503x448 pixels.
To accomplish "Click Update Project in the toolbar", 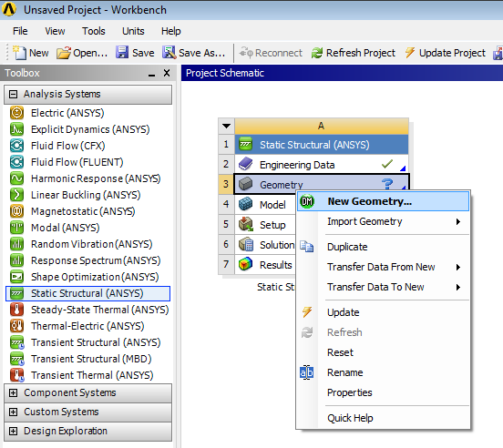I will [445, 53].
